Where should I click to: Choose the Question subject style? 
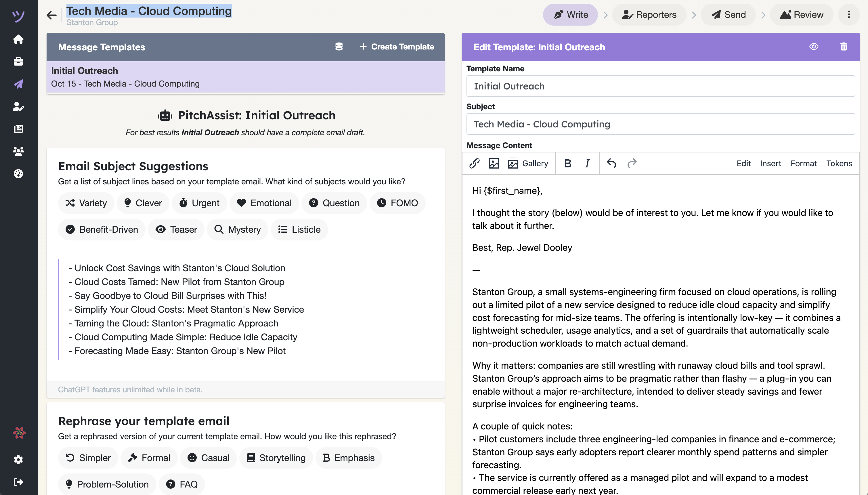(x=334, y=203)
